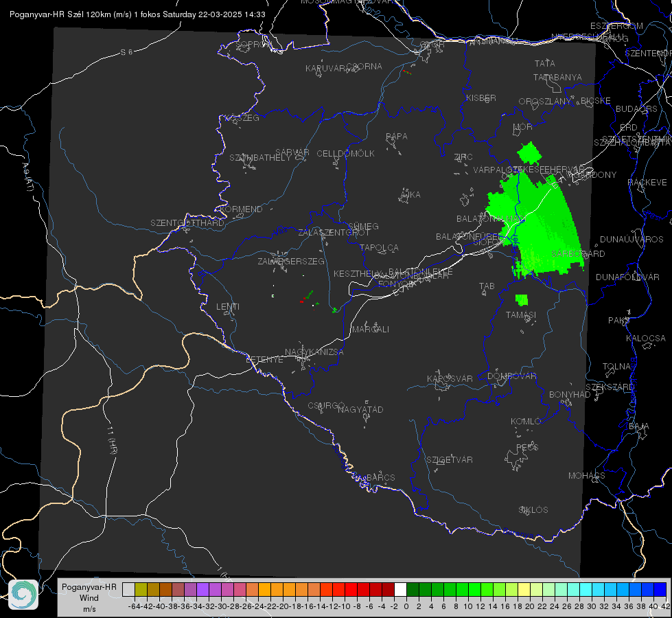Click the KAPOSVÁR city label
Screen dimensions: 672x618
coord(450,378)
